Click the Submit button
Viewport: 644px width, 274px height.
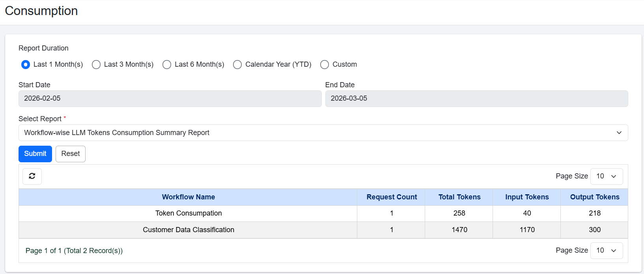coord(35,154)
